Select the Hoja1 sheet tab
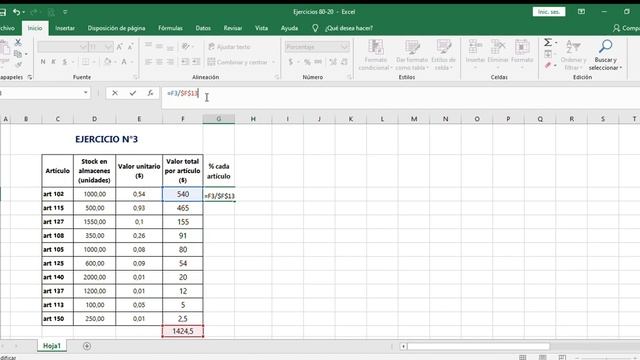This screenshot has width=640, height=360. pos(52,346)
